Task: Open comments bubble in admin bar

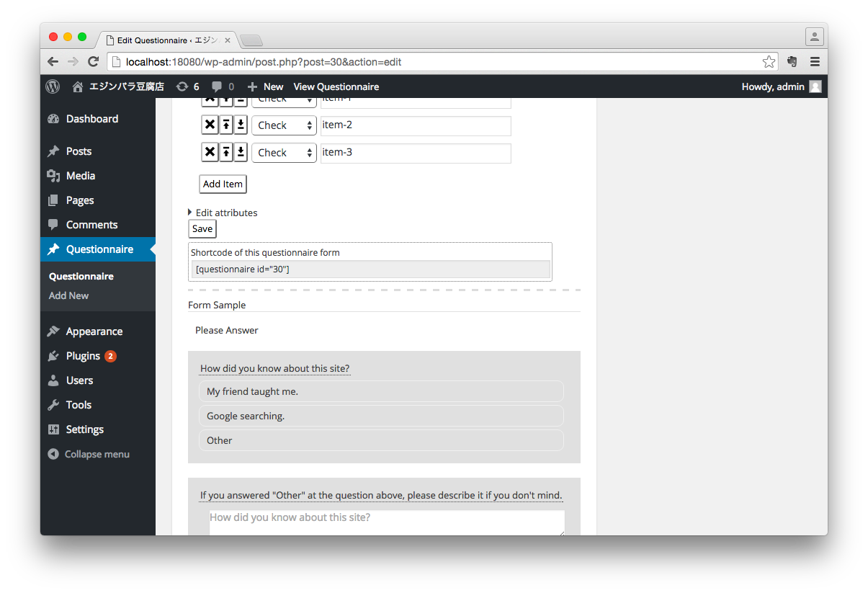Action: point(223,86)
